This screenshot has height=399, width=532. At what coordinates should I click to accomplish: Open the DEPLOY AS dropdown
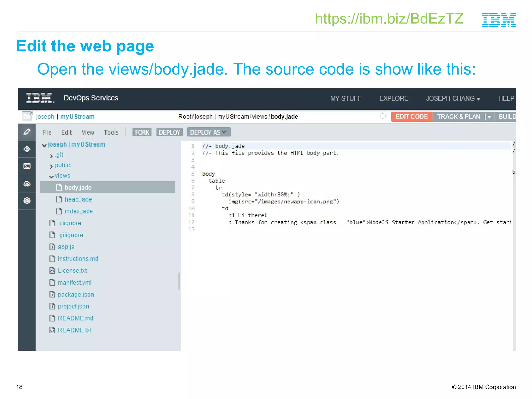point(209,132)
